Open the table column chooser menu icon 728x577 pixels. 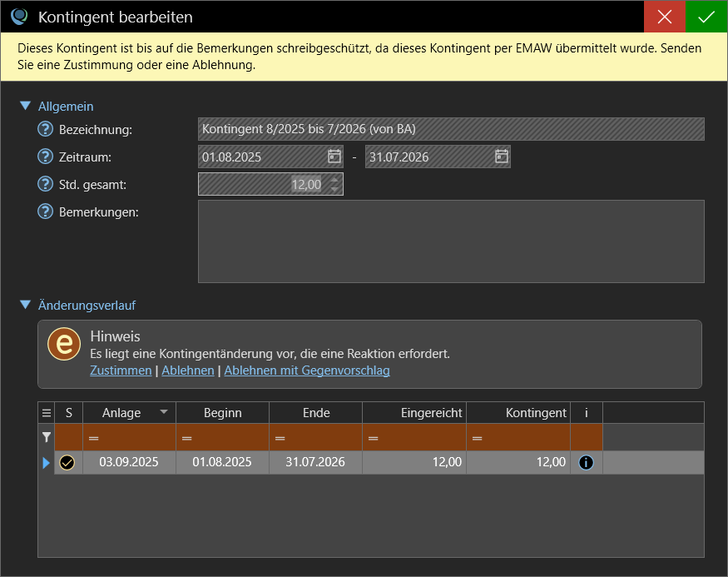[47, 412]
